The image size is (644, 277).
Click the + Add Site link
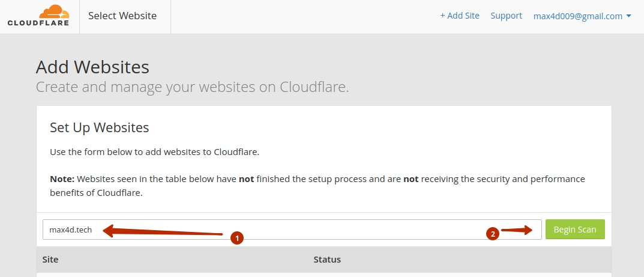pyautogui.click(x=460, y=16)
